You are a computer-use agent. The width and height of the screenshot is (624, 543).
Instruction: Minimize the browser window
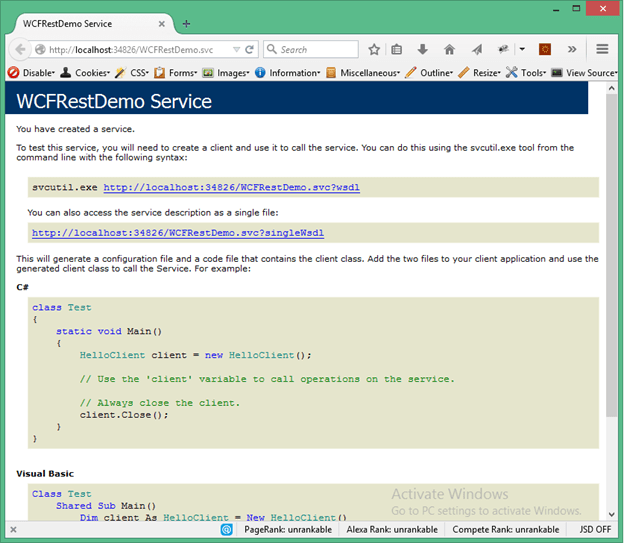point(556,8)
